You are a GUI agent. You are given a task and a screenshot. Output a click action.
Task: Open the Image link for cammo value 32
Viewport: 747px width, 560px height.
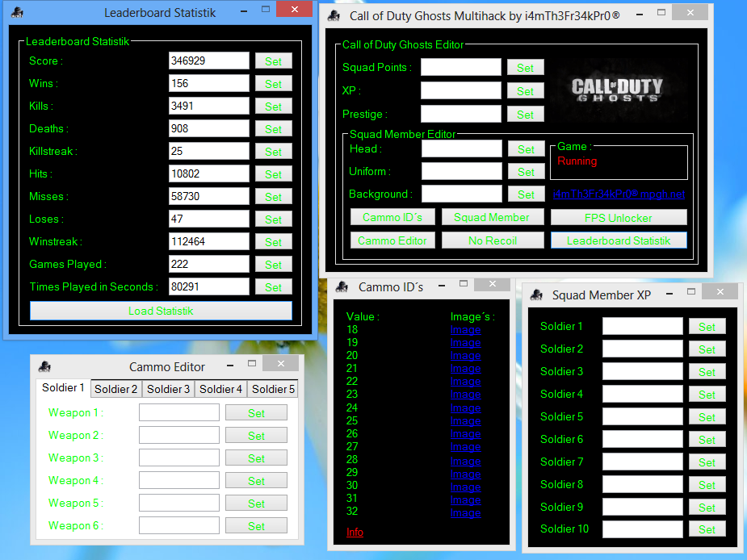(x=465, y=513)
